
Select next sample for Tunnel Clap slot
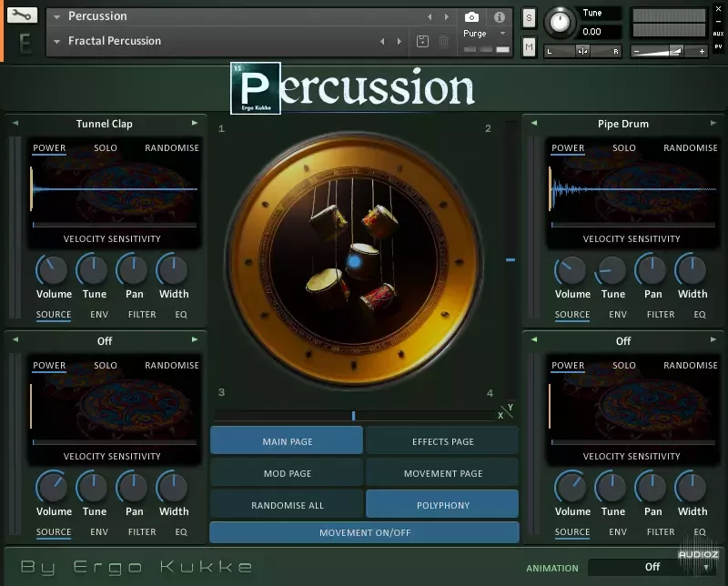tap(195, 123)
